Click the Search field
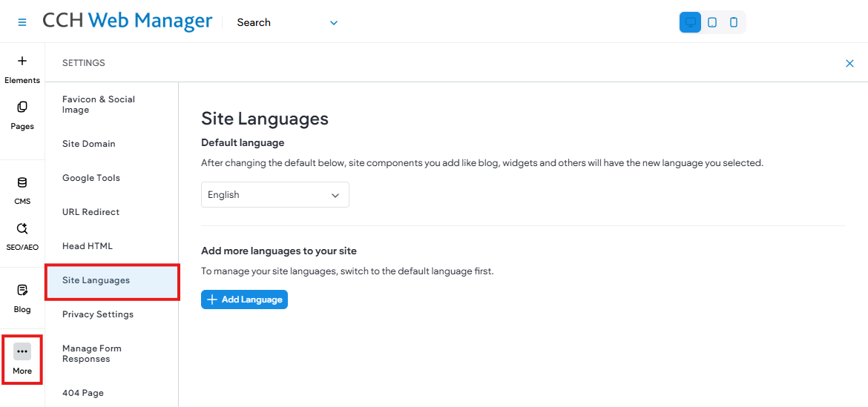The height and width of the screenshot is (407, 868). point(287,23)
